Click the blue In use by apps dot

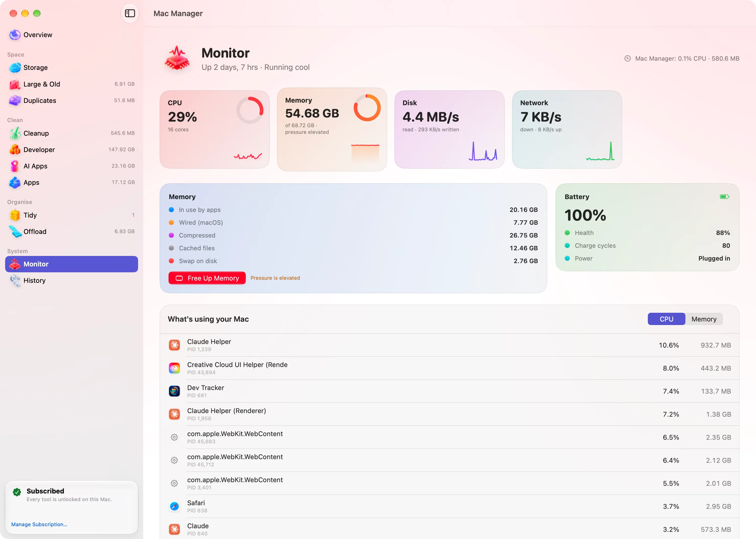(171, 210)
